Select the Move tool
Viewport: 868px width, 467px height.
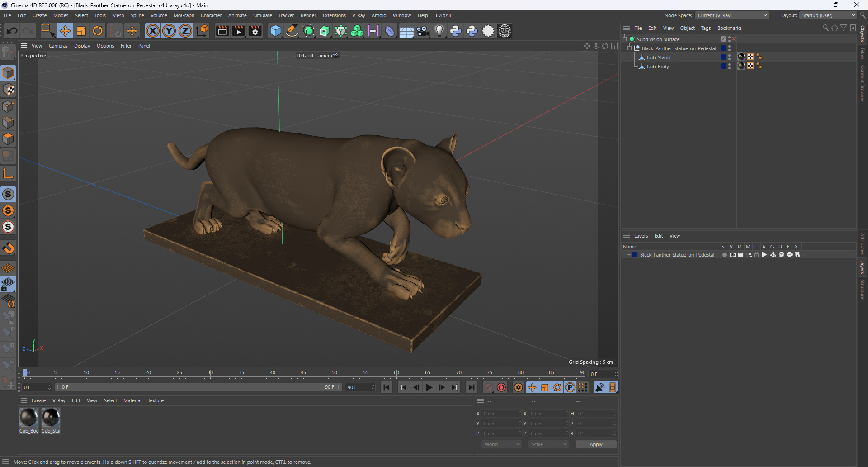pos(65,31)
